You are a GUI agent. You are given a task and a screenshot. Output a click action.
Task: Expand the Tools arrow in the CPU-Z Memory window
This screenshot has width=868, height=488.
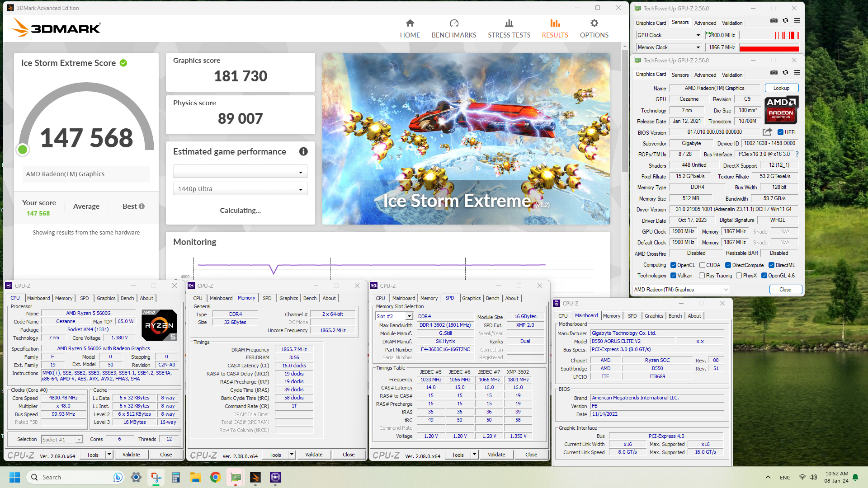pos(292,455)
